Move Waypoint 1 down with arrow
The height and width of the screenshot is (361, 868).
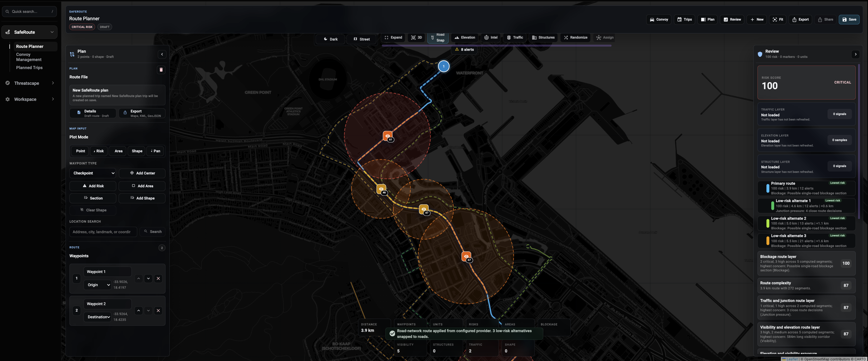(148, 278)
